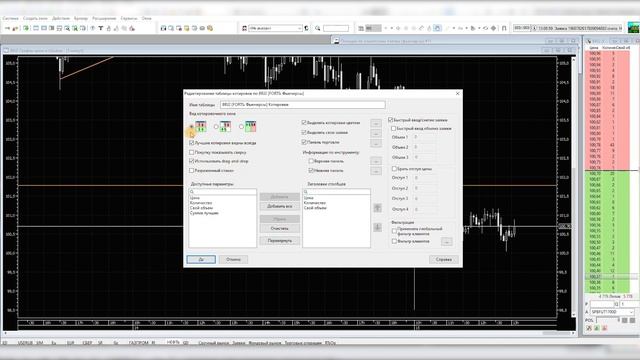Enable 'Верхняя панель' checkbox

click(x=311, y=161)
